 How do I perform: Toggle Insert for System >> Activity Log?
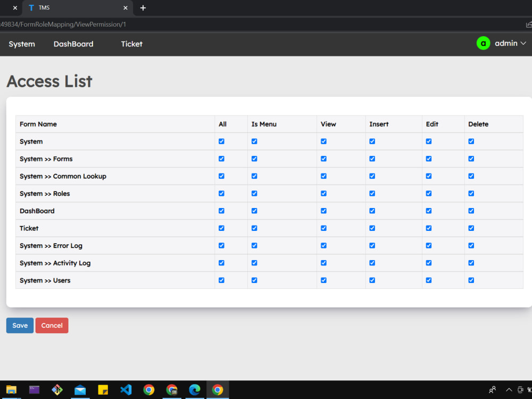[372, 263]
